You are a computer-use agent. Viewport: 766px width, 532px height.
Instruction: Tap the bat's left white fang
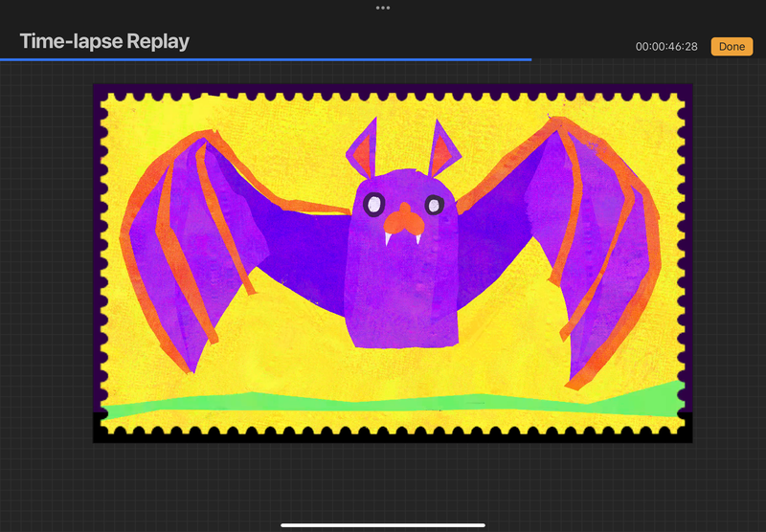[x=389, y=239]
